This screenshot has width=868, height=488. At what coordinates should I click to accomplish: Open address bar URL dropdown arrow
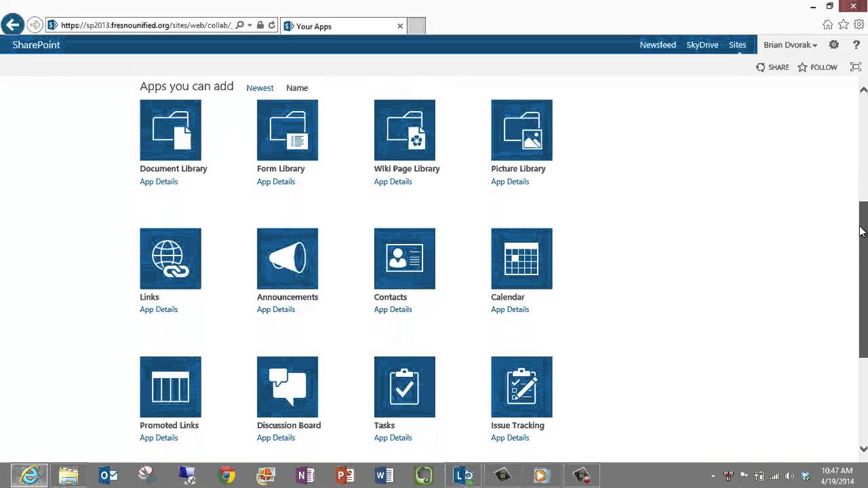coord(250,26)
